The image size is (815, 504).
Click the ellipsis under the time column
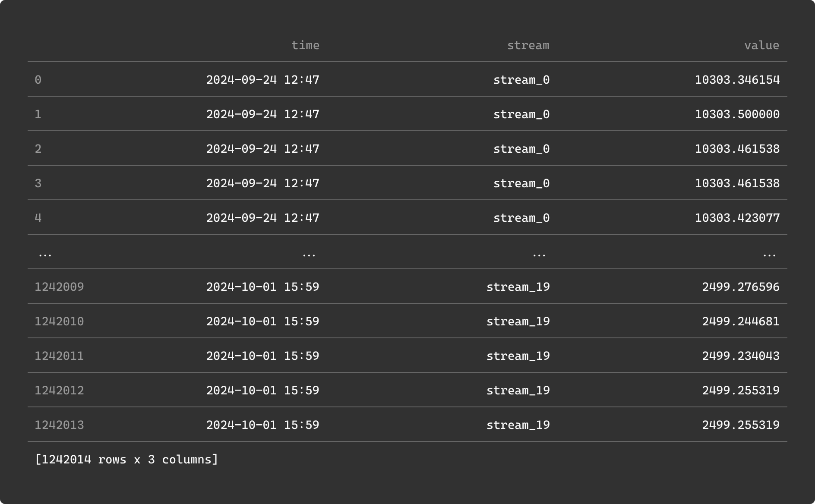pos(309,254)
